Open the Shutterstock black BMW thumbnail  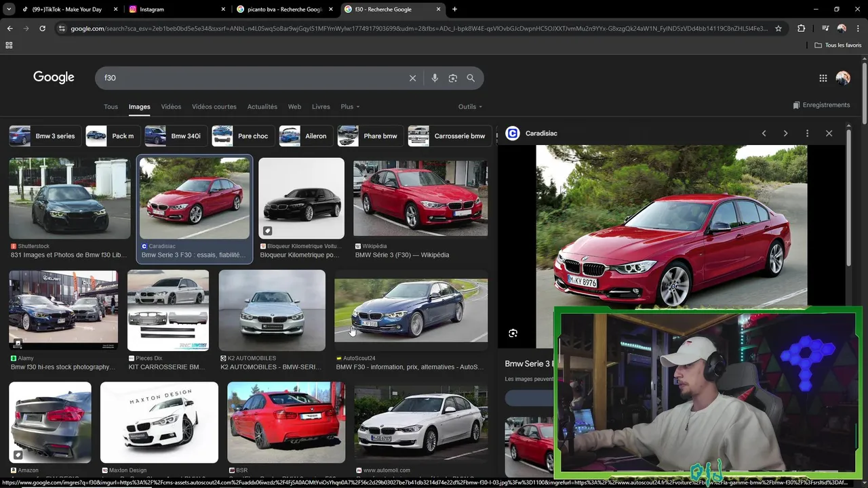coord(69,198)
